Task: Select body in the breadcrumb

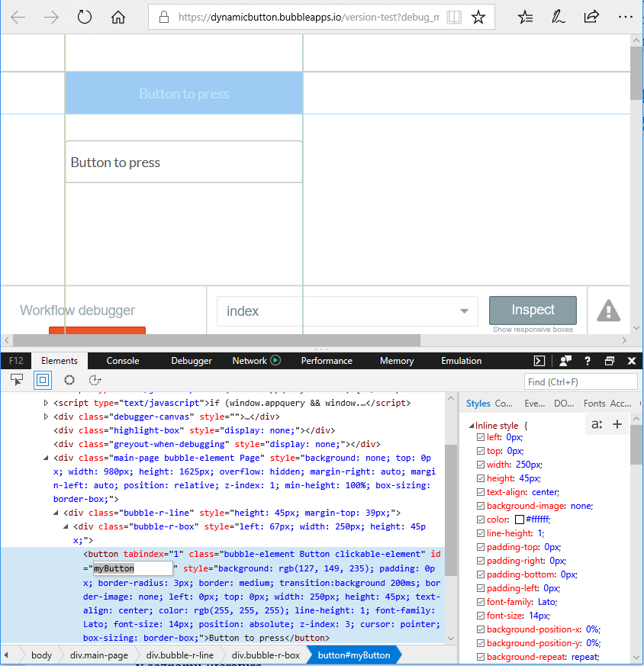Action: (42, 655)
